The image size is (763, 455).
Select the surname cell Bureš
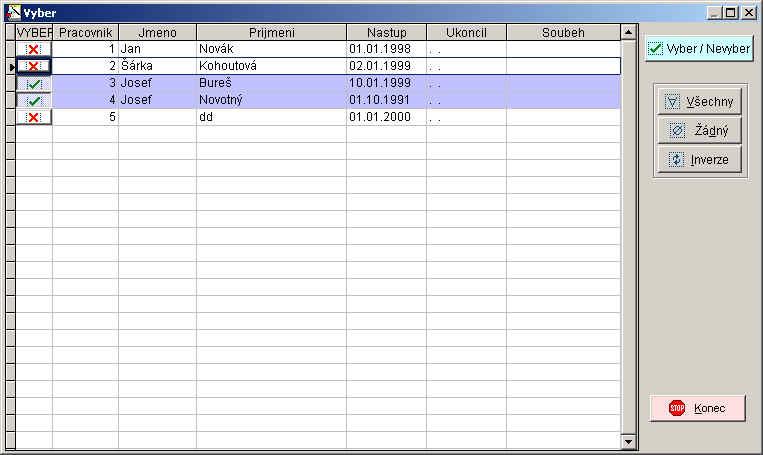coord(272,83)
